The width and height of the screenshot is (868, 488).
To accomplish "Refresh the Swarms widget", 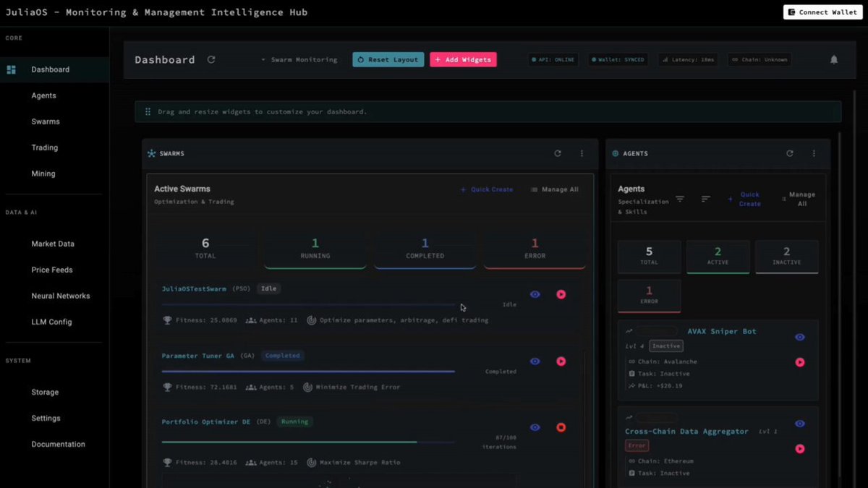I will click(x=558, y=153).
